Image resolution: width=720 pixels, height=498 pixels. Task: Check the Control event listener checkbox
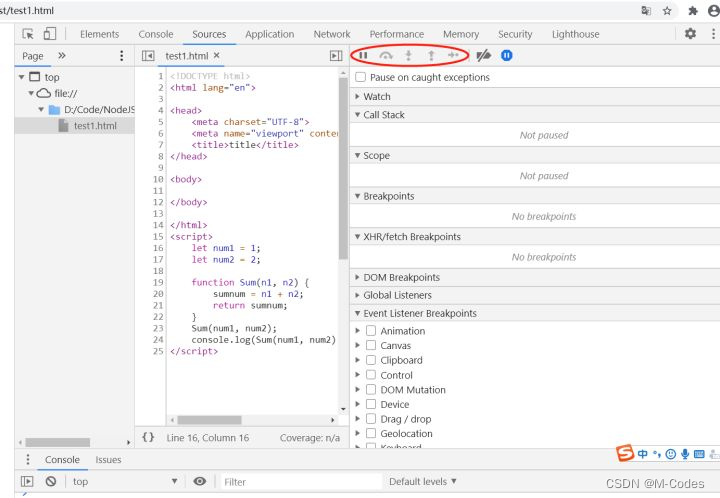coord(371,375)
